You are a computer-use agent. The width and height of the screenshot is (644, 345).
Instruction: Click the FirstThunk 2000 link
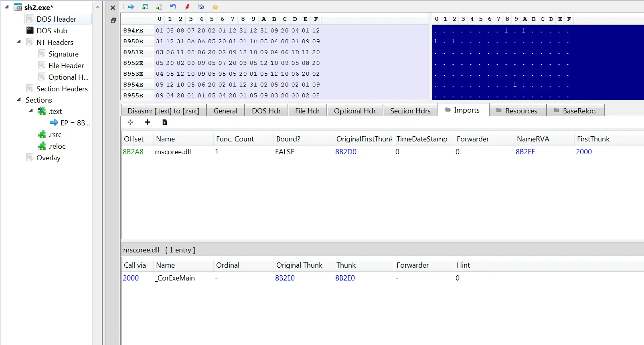tap(584, 152)
